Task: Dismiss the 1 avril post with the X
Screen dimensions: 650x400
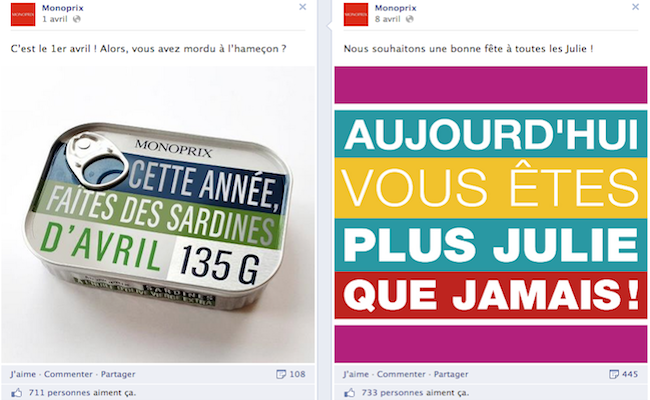Action: 303,7
